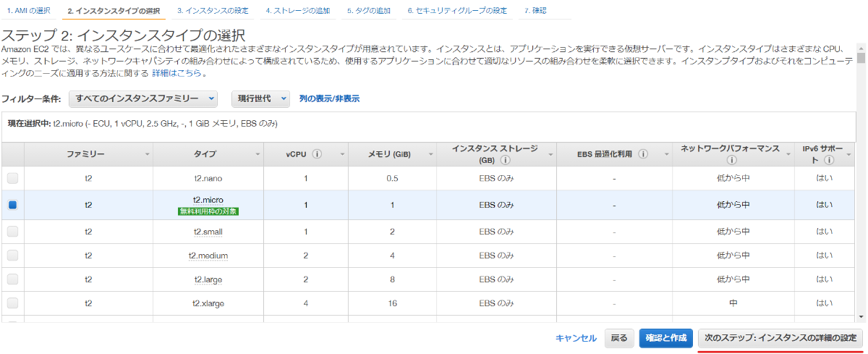Go to step 3. インスタンスの設定 tab
The image size is (868, 354).
coord(213,10)
